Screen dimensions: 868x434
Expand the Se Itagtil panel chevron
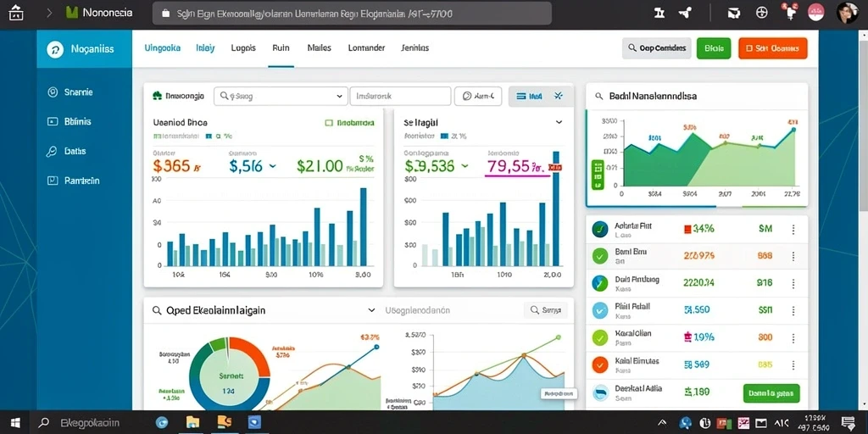559,122
